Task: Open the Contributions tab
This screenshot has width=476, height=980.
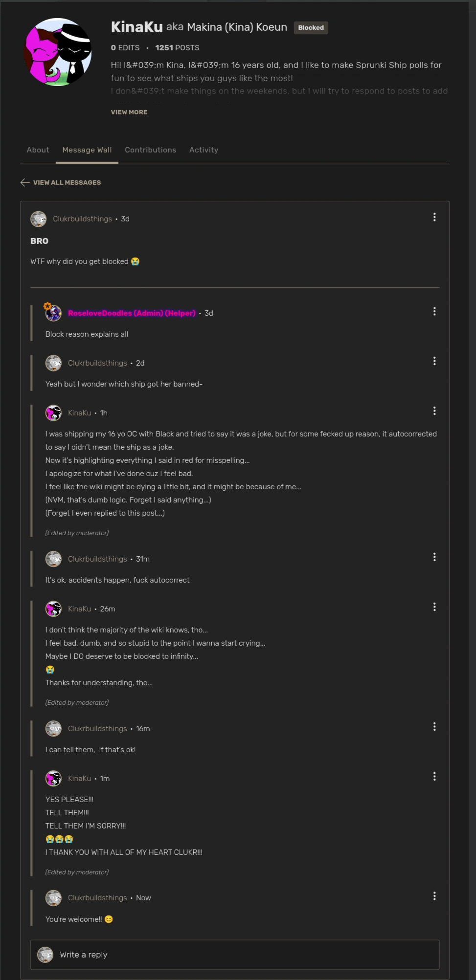Action: point(150,150)
